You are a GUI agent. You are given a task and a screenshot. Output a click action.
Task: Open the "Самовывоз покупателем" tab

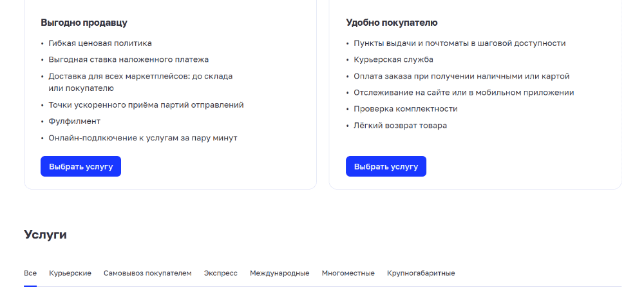(x=147, y=273)
